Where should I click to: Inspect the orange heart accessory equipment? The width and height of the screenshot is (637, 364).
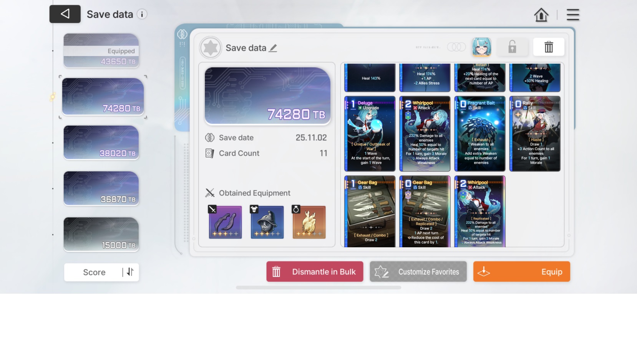[x=309, y=222]
